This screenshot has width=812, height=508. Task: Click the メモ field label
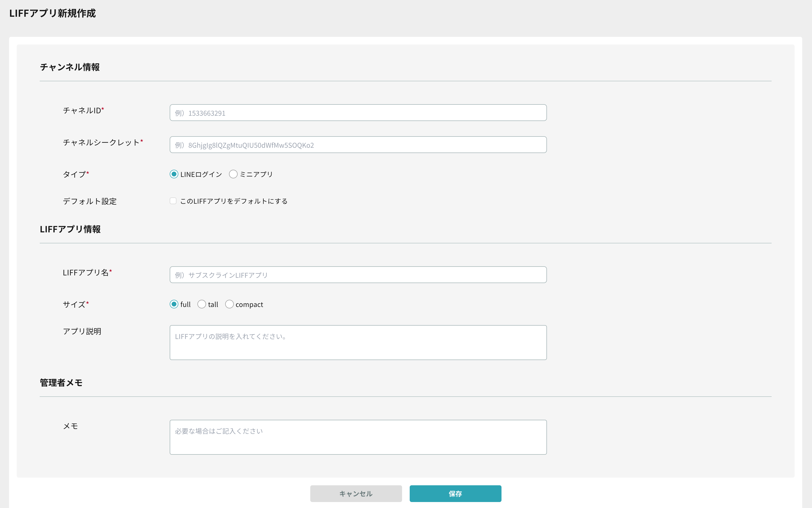coord(71,426)
